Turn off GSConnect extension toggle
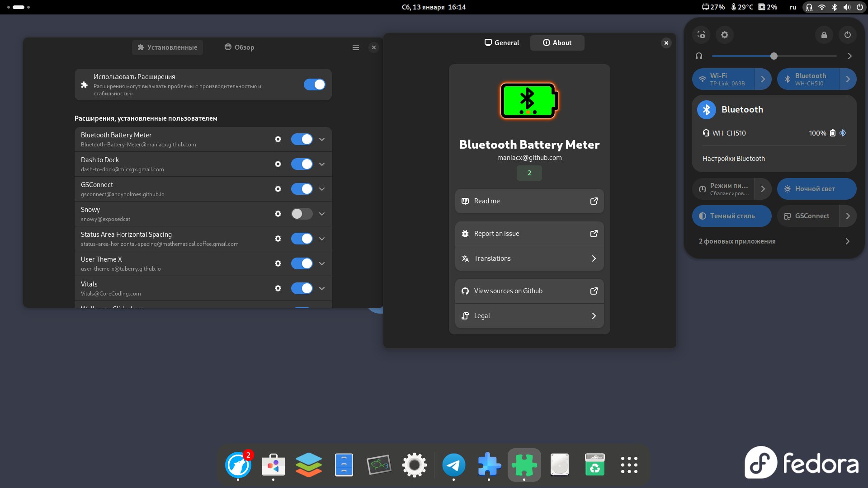868x488 pixels. (302, 189)
